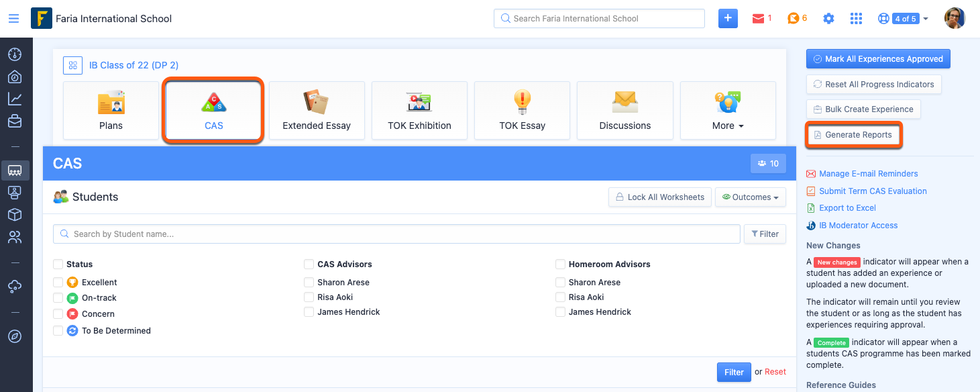This screenshot has width=980, height=392.
Task: Check the To Be Determined checkbox
Action: [x=58, y=331]
